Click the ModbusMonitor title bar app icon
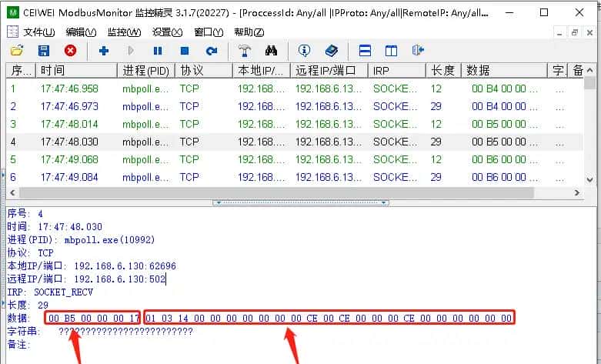 point(13,12)
